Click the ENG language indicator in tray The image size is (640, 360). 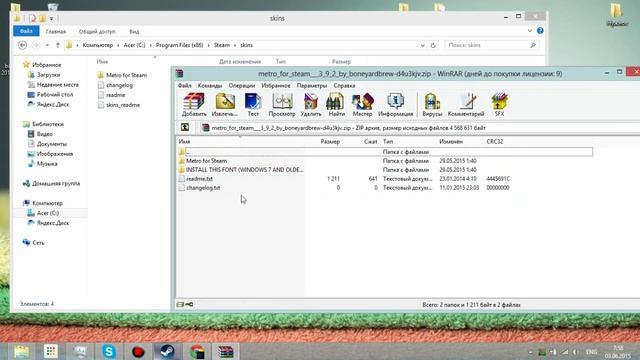point(591,351)
